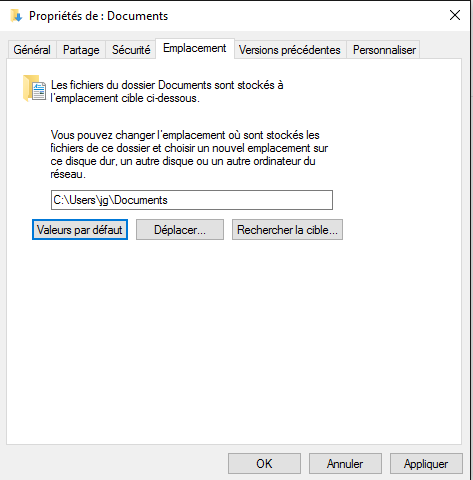Show the Versions précédentes tab

coord(290,50)
